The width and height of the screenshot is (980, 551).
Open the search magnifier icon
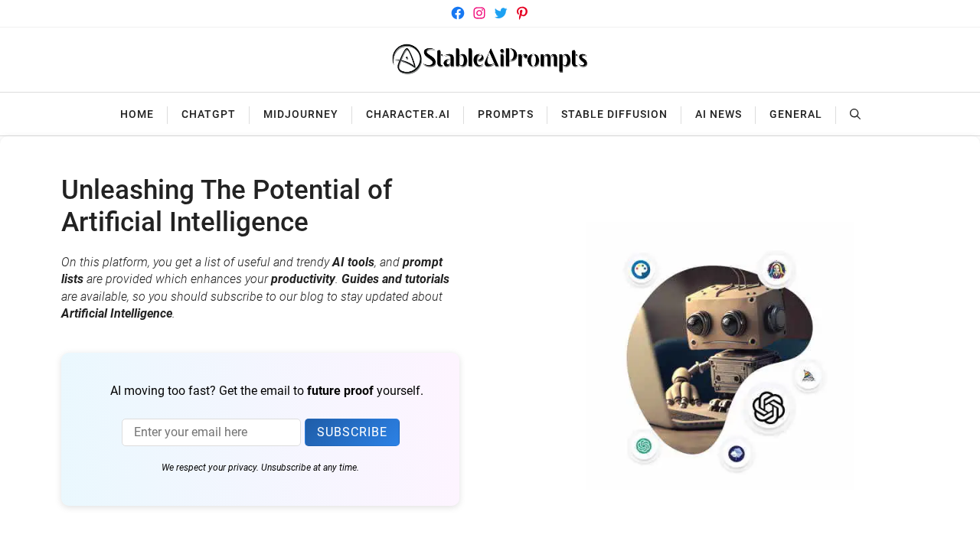click(x=855, y=114)
